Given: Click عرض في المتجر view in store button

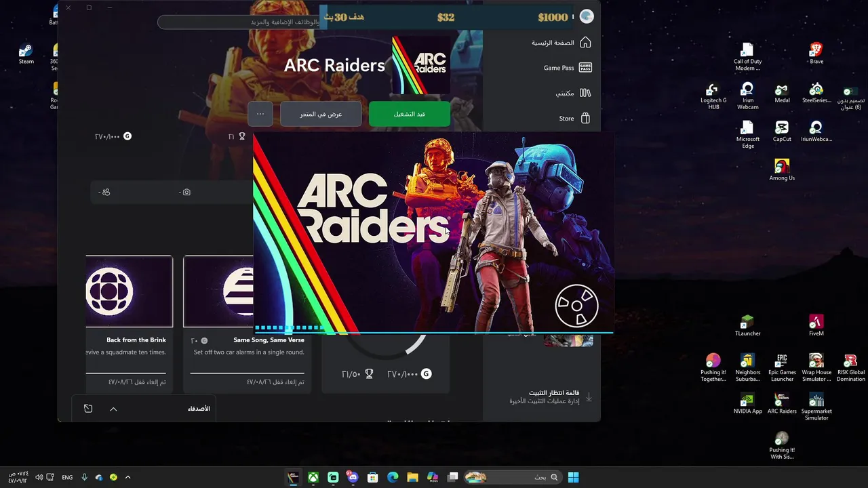Looking at the screenshot, I should pos(321,114).
